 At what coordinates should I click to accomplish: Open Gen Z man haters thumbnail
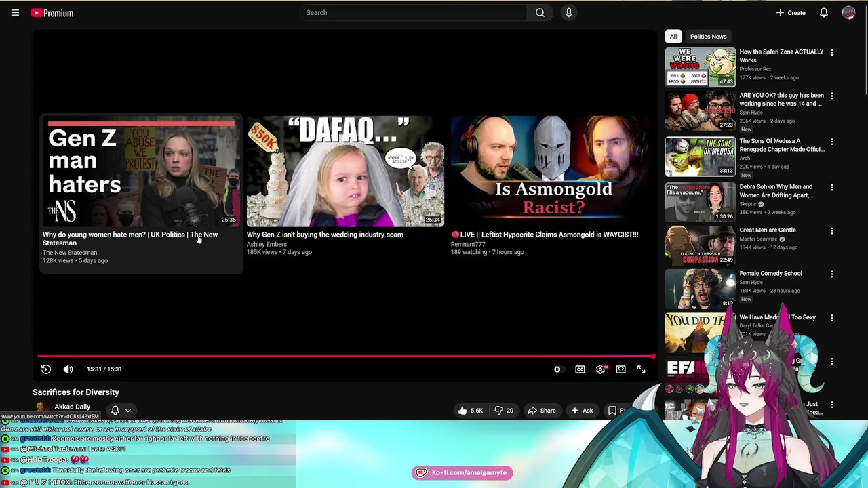pyautogui.click(x=141, y=171)
